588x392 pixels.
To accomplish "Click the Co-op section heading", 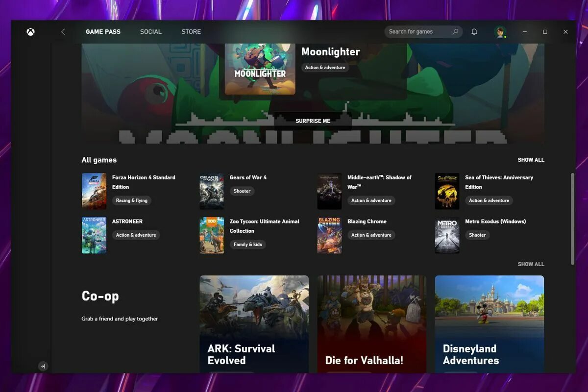I will 100,296.
